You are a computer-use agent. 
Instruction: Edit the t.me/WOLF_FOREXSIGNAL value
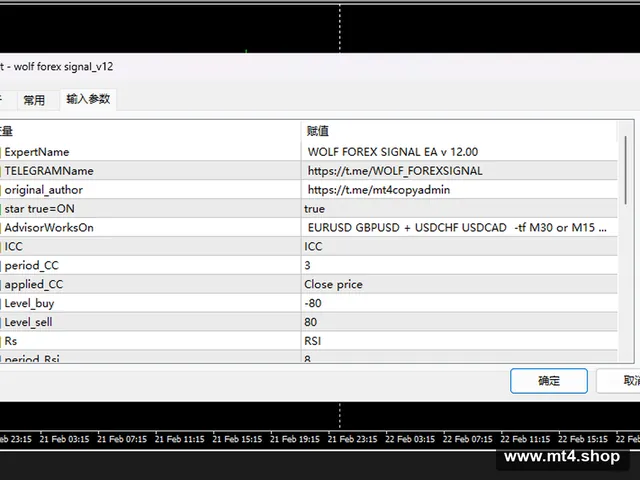pyautogui.click(x=459, y=171)
